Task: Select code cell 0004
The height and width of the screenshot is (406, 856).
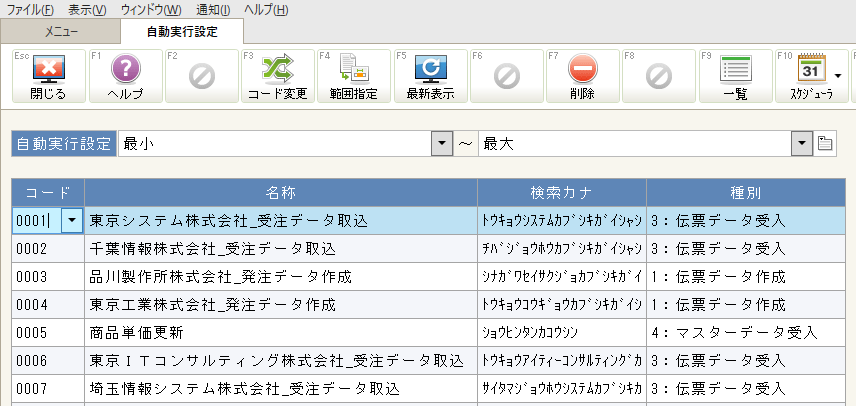Action: (48, 304)
